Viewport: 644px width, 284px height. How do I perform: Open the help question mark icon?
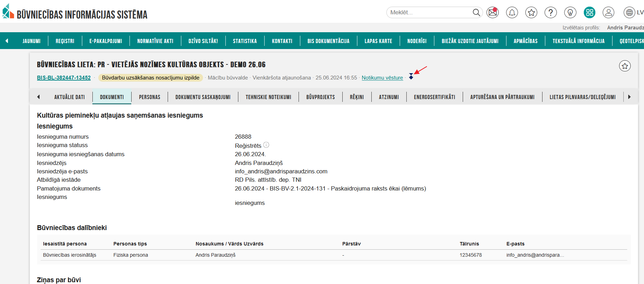[551, 13]
